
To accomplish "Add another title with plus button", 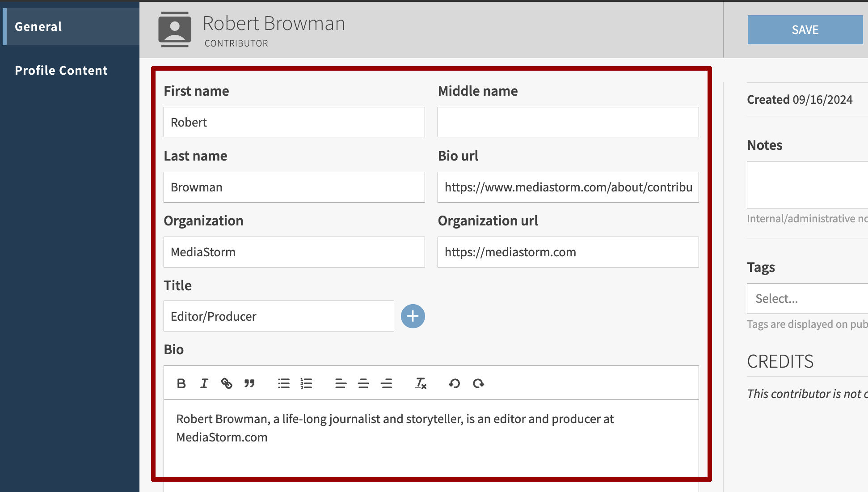I will pos(413,316).
